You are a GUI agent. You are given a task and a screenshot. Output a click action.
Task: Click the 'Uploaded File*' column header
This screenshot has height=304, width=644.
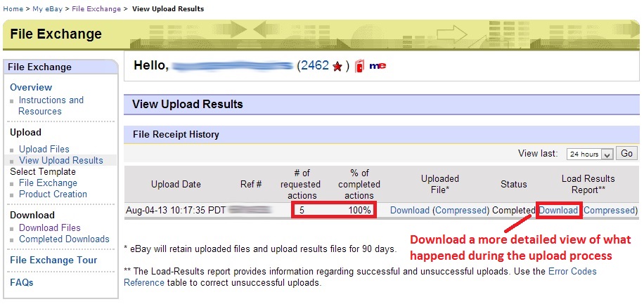440,185
